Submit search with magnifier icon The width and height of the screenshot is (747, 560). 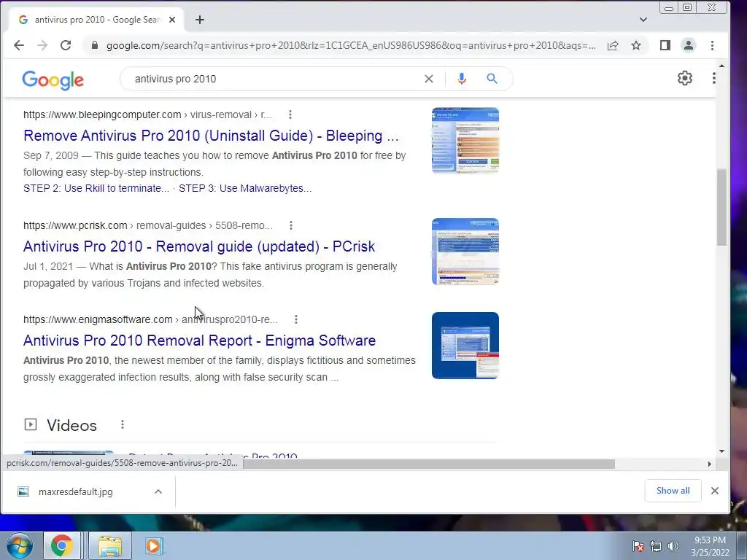point(492,79)
